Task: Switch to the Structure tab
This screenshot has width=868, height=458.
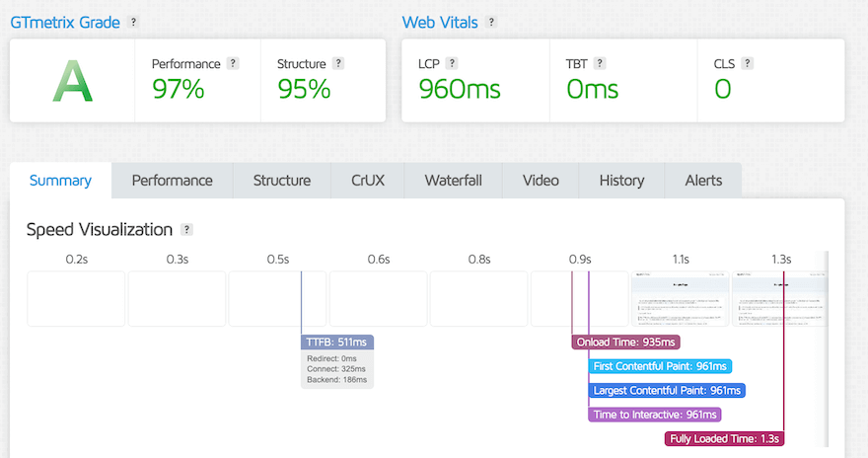Action: click(282, 181)
